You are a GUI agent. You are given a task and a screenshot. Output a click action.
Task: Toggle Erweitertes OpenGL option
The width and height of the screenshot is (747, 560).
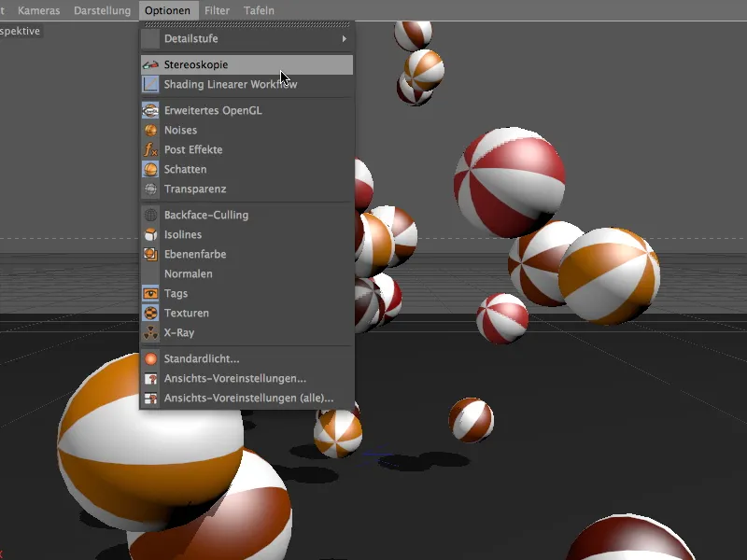pyautogui.click(x=247, y=110)
